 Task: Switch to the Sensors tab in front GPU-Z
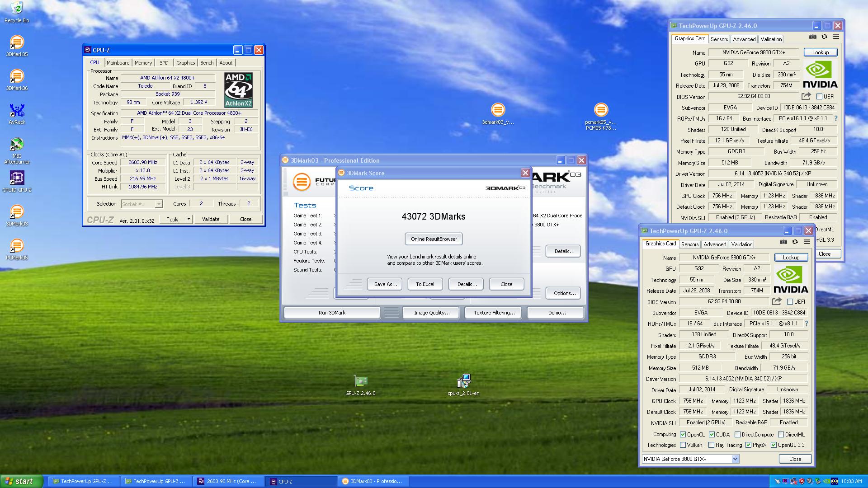[x=690, y=244]
